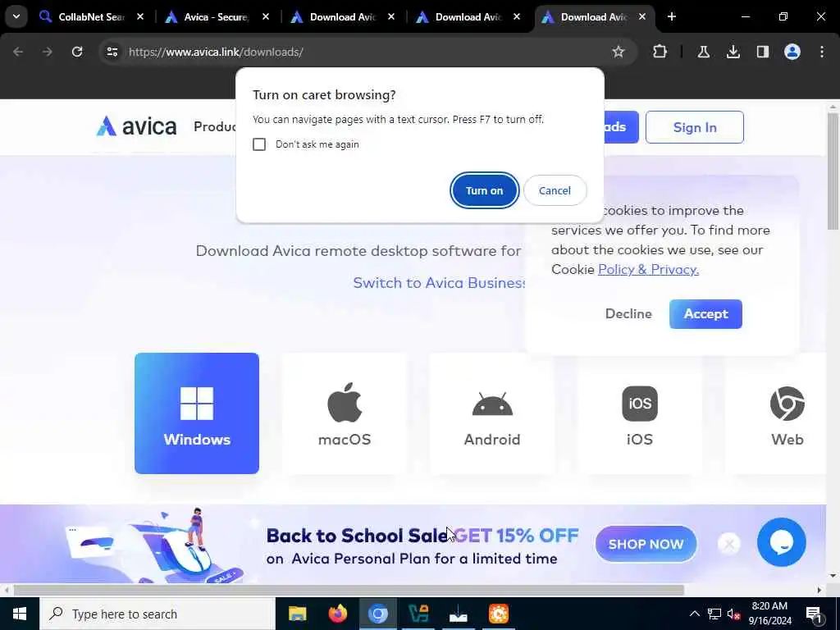This screenshot has width=840, height=630.
Task: Open the Windows Start menu
Action: click(20, 614)
